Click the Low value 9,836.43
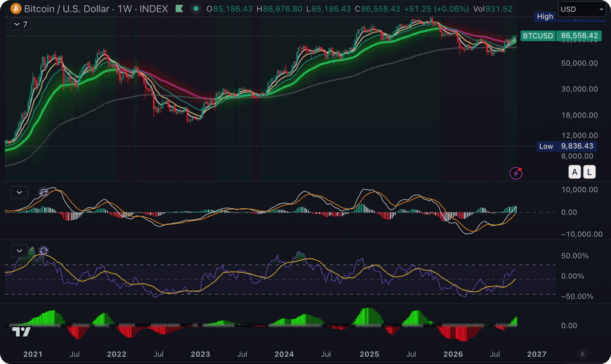 tap(577, 146)
